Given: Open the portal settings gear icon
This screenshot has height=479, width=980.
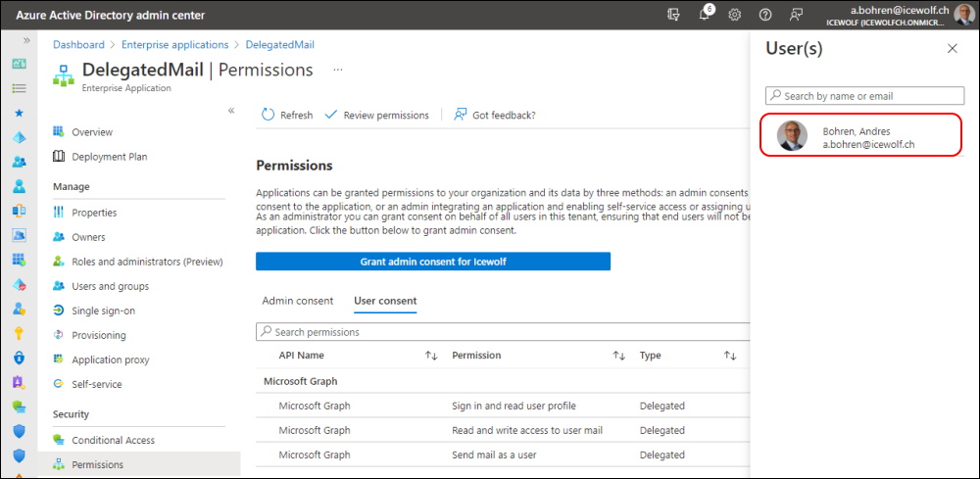Looking at the screenshot, I should coord(735,15).
